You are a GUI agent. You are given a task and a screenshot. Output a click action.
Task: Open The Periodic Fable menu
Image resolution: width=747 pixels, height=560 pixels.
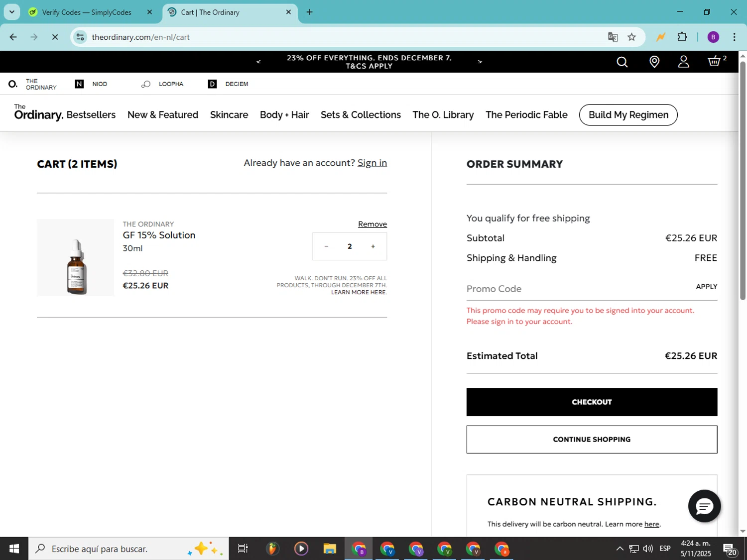(x=526, y=115)
